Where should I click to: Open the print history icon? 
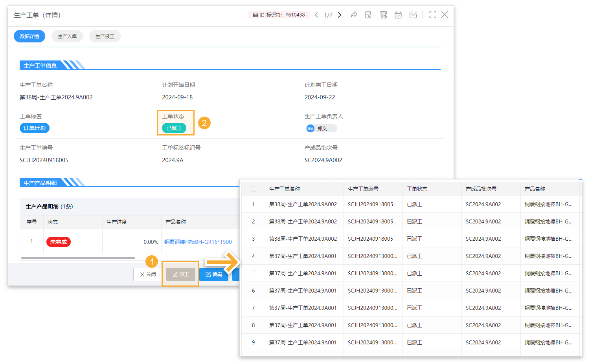pyautogui.click(x=383, y=15)
